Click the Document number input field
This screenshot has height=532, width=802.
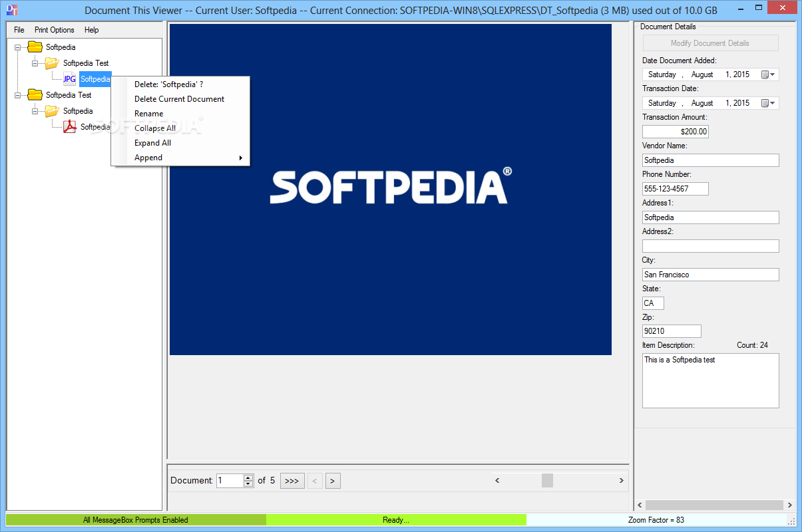[230, 481]
